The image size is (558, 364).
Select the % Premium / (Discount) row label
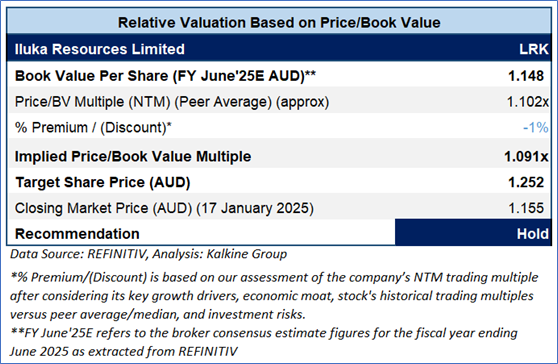coord(93,127)
